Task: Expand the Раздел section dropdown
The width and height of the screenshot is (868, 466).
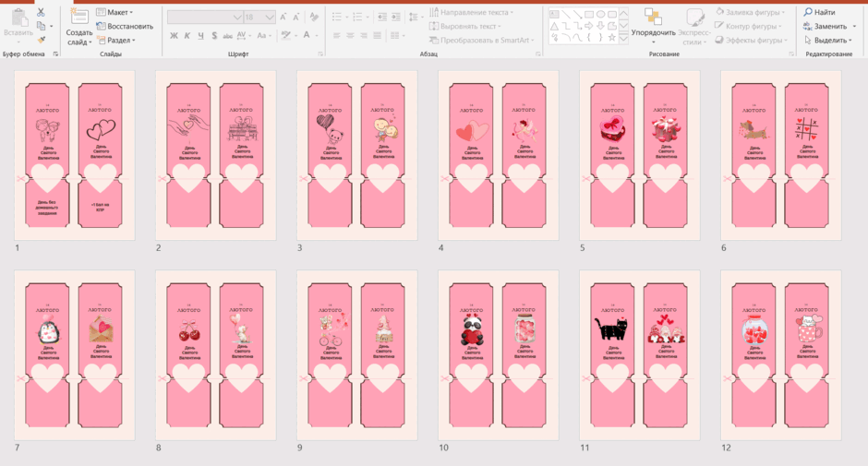Action: (x=116, y=40)
